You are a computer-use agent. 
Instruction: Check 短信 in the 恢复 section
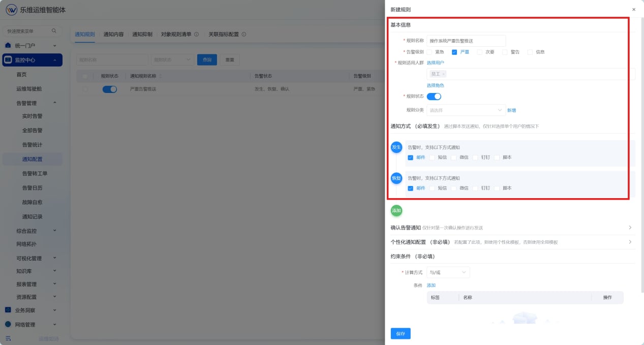pyautogui.click(x=432, y=188)
